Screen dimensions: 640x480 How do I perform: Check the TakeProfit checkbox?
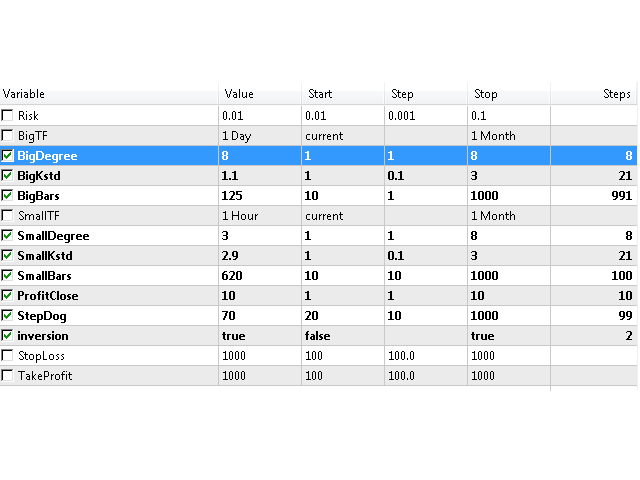coord(8,376)
